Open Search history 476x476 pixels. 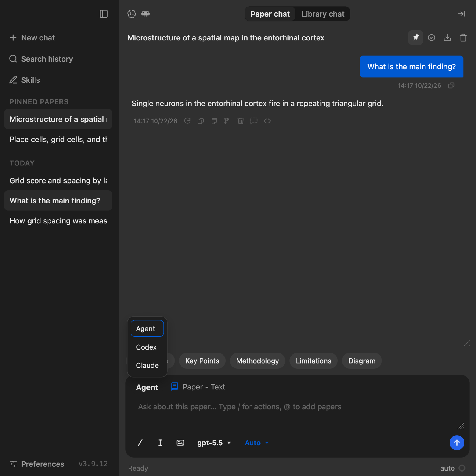tap(41, 59)
